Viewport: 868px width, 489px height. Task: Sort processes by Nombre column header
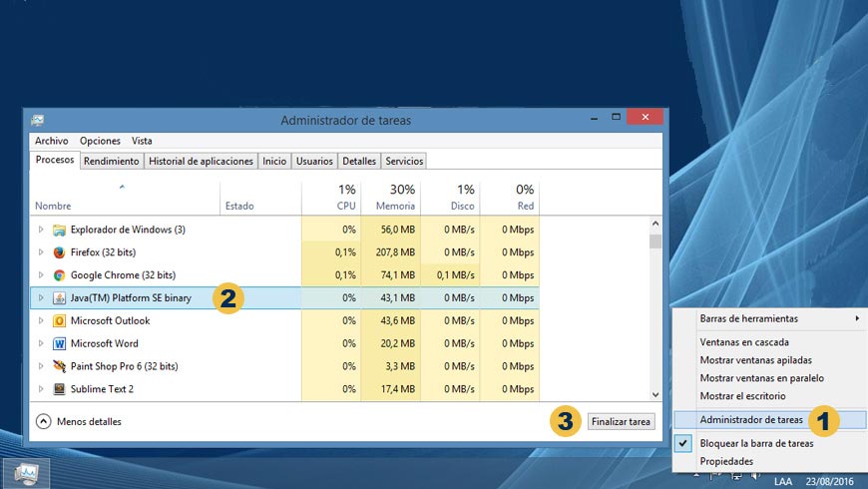click(x=125, y=199)
